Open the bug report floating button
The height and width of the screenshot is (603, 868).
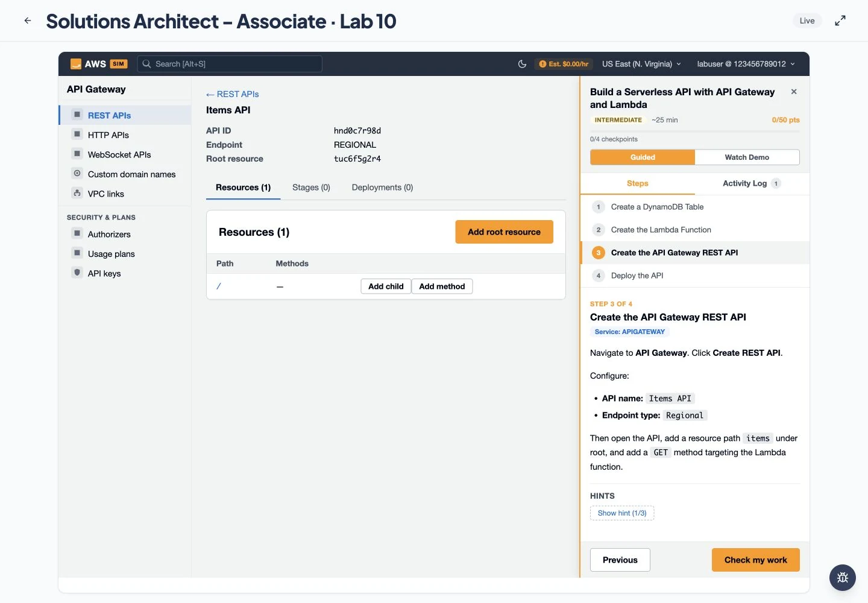coord(843,578)
